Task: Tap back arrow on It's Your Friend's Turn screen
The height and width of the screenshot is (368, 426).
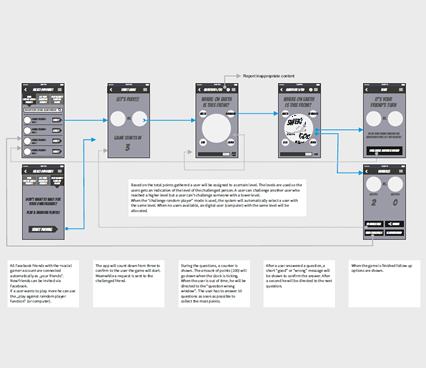Action: (367, 89)
